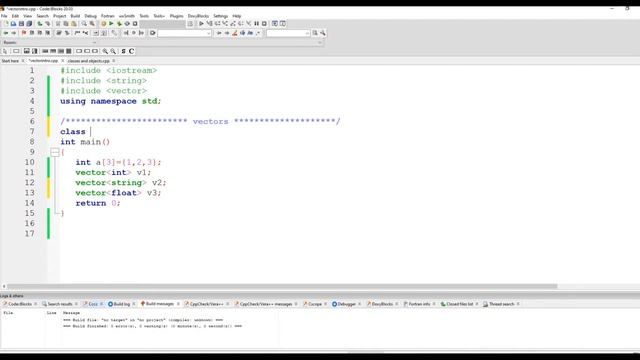This screenshot has width=640, height=360.
Task: Click the Paste toolbar icon
Action: 73,24
